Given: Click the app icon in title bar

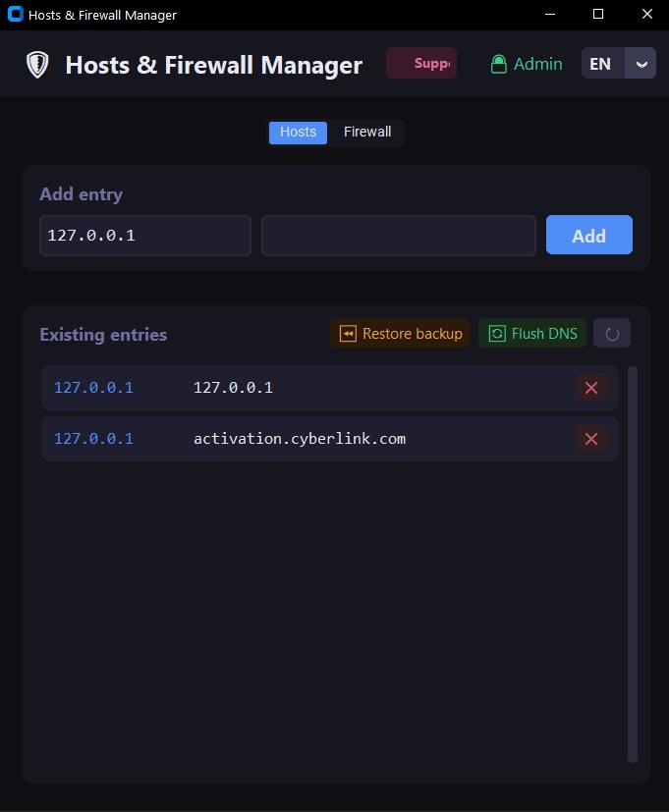Looking at the screenshot, I should [15, 15].
